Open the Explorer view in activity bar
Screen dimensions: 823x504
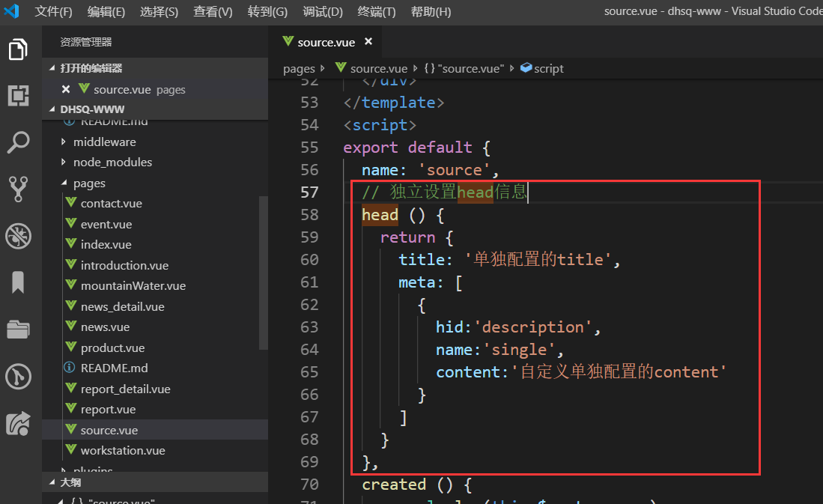[x=18, y=49]
